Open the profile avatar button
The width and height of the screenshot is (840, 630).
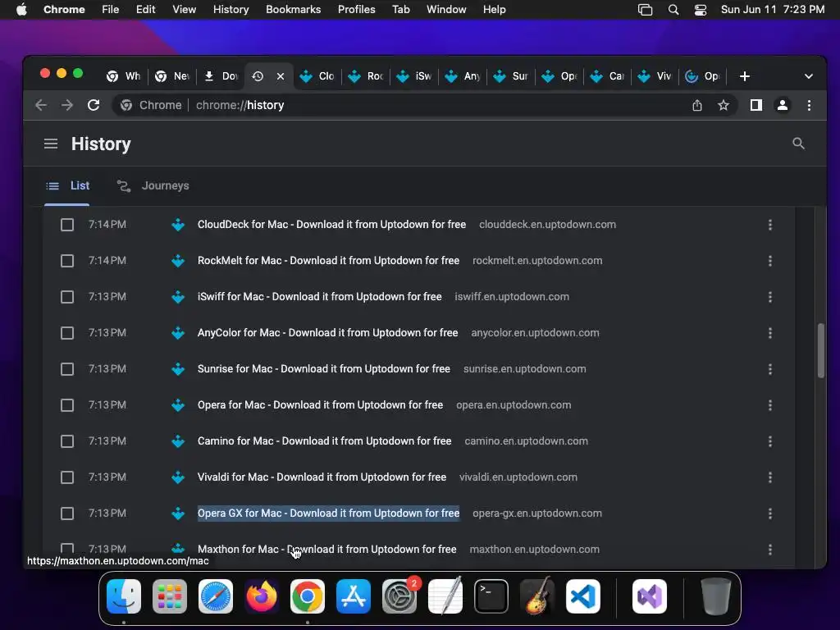tap(782, 105)
